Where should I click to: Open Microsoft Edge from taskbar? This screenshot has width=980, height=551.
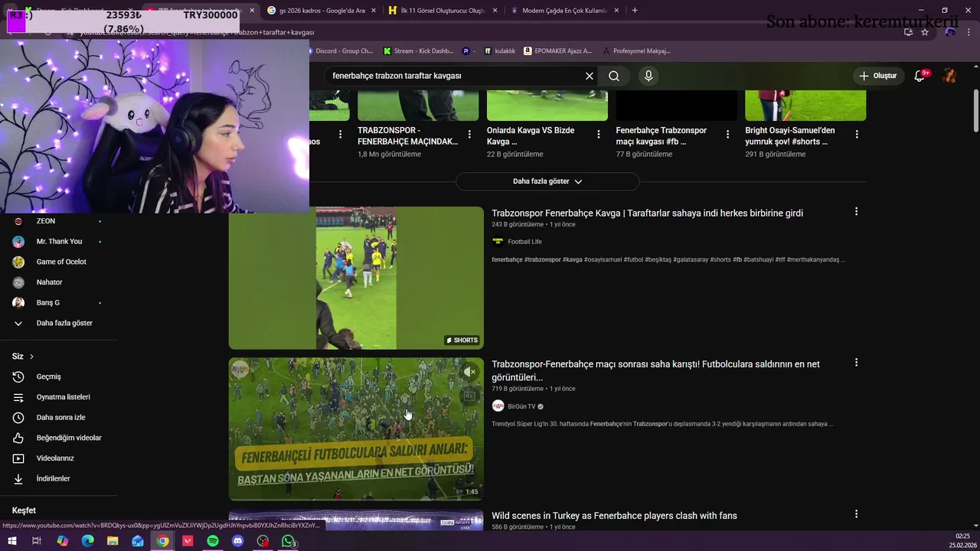click(x=87, y=541)
